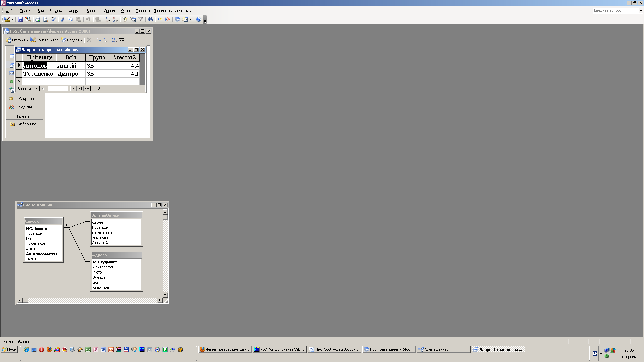Open the Вставка menu
The height and width of the screenshot is (362, 644).
[x=56, y=11]
